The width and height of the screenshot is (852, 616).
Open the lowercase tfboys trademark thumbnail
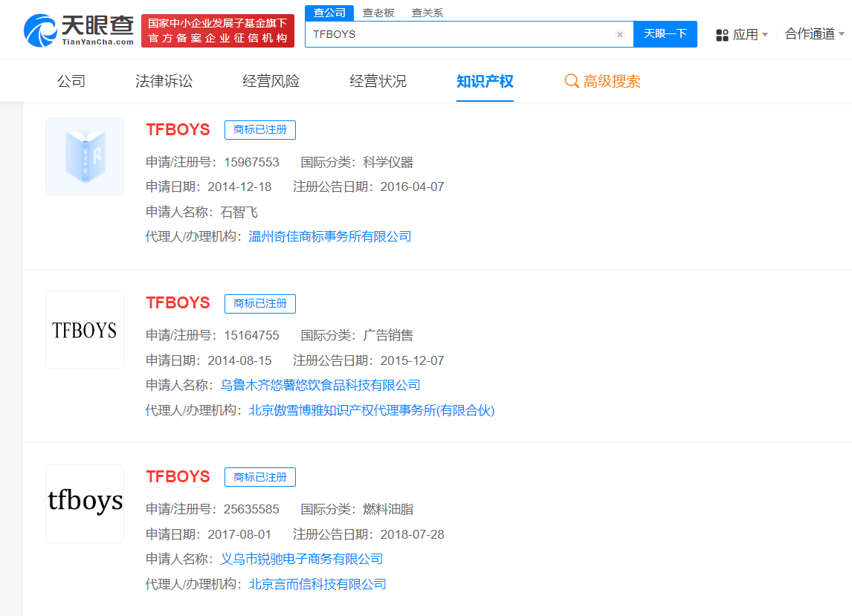tap(85, 504)
